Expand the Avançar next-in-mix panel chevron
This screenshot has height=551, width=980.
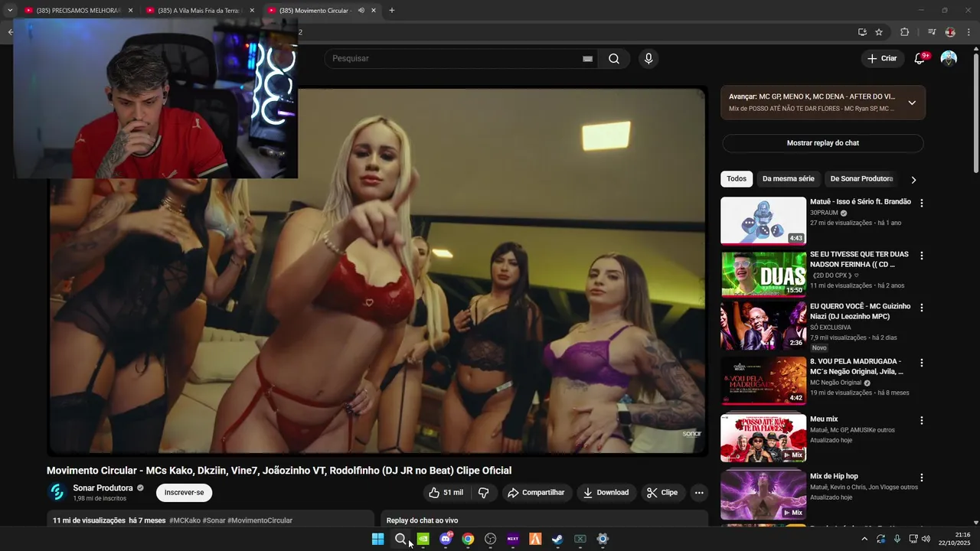912,103
